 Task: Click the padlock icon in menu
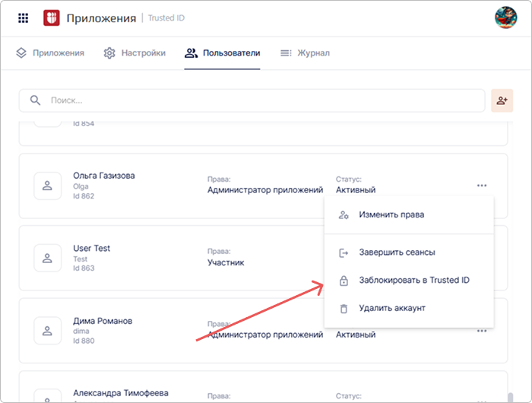344,281
